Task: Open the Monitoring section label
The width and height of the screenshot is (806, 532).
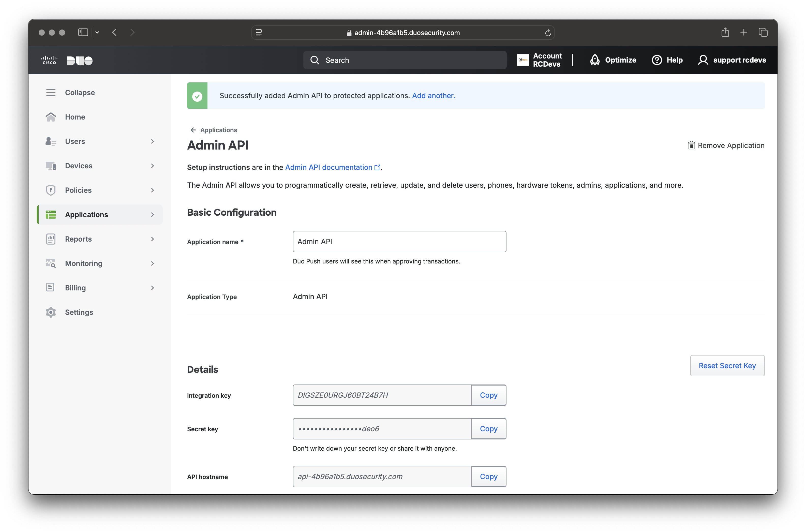Action: pyautogui.click(x=84, y=264)
